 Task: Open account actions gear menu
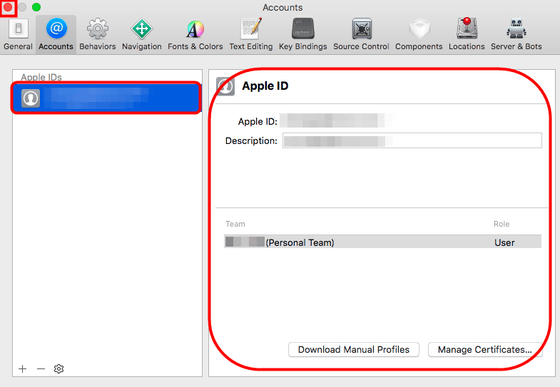pos(59,368)
